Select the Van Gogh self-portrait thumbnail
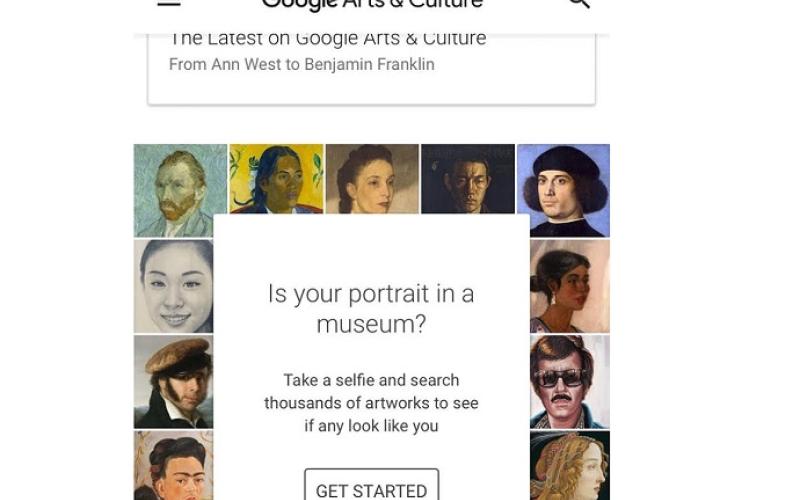The width and height of the screenshot is (800, 500). 180,190
